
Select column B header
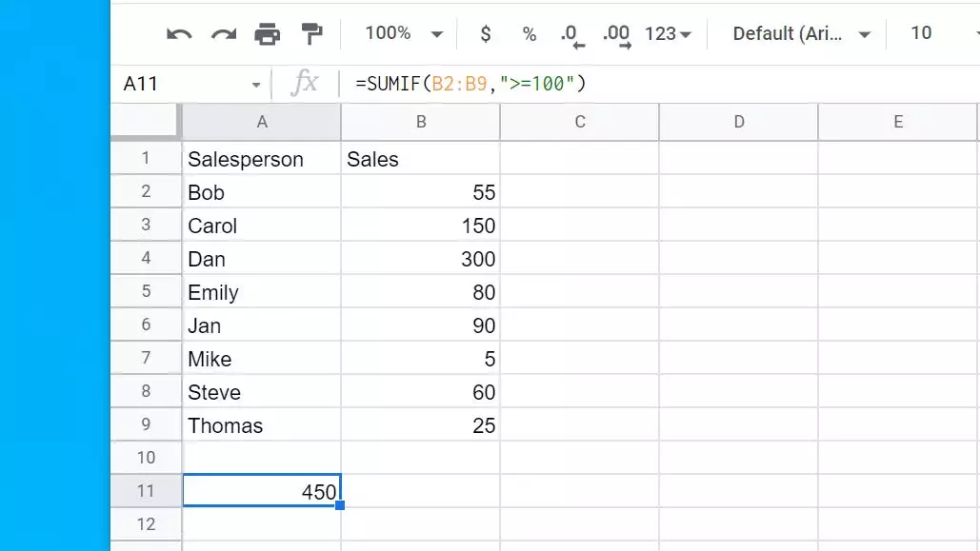pyautogui.click(x=420, y=122)
